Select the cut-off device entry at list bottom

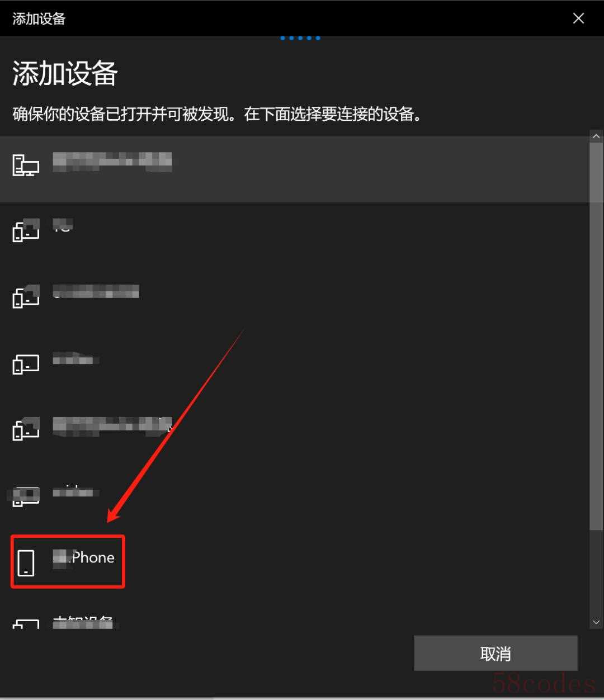tap(295, 622)
